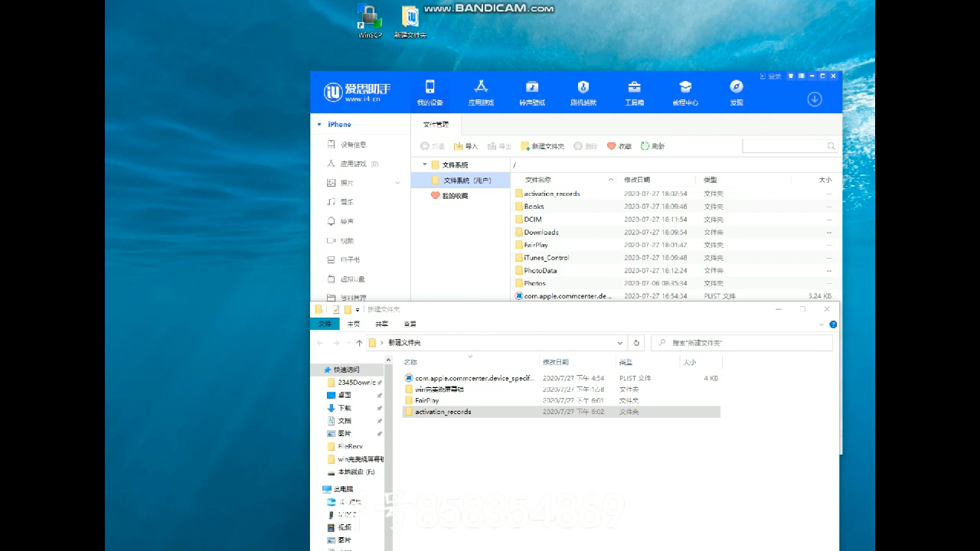This screenshot has width=980, height=551.
Task: Click the Explorer search box
Action: pos(743,343)
